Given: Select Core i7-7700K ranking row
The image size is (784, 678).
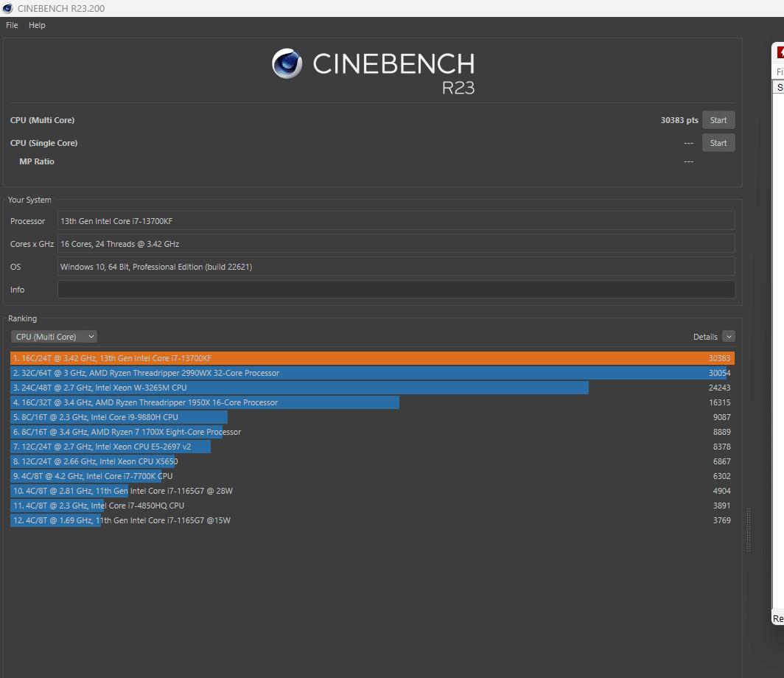Looking at the screenshot, I should point(373,476).
